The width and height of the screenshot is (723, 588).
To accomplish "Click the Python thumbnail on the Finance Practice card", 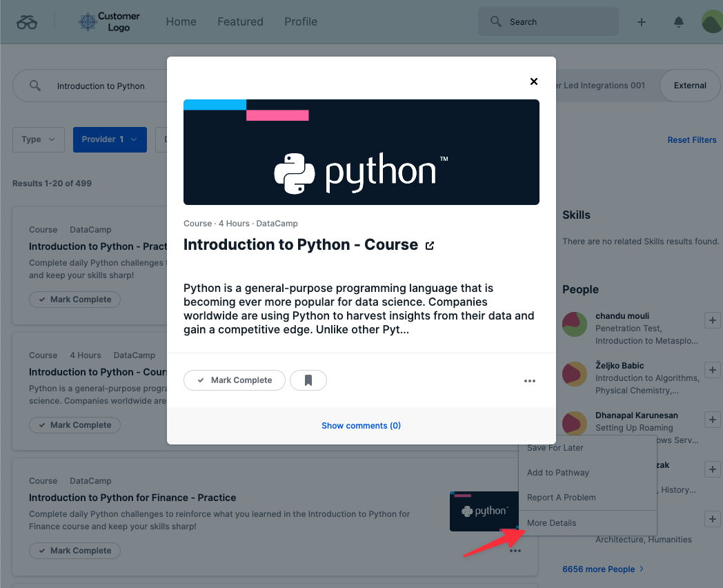I will click(x=484, y=511).
